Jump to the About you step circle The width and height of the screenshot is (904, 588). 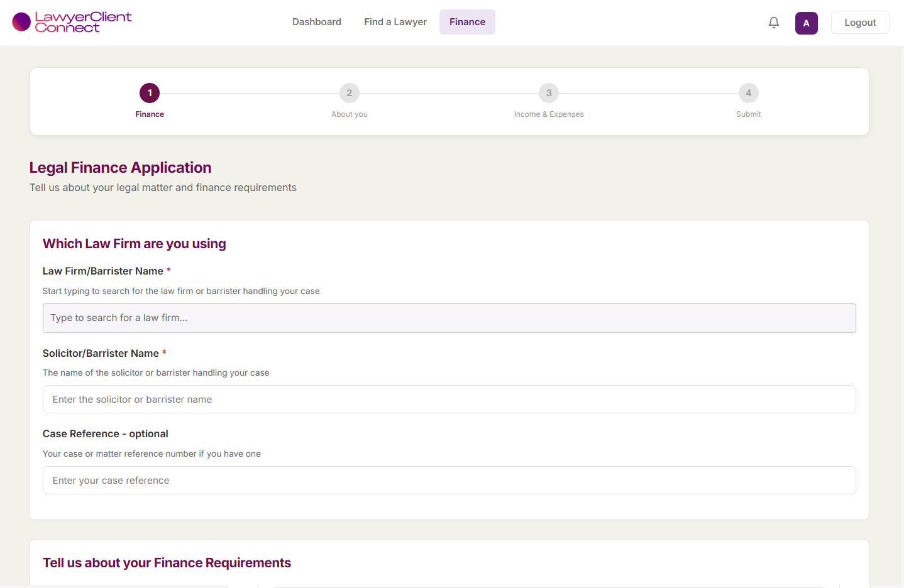[350, 92]
